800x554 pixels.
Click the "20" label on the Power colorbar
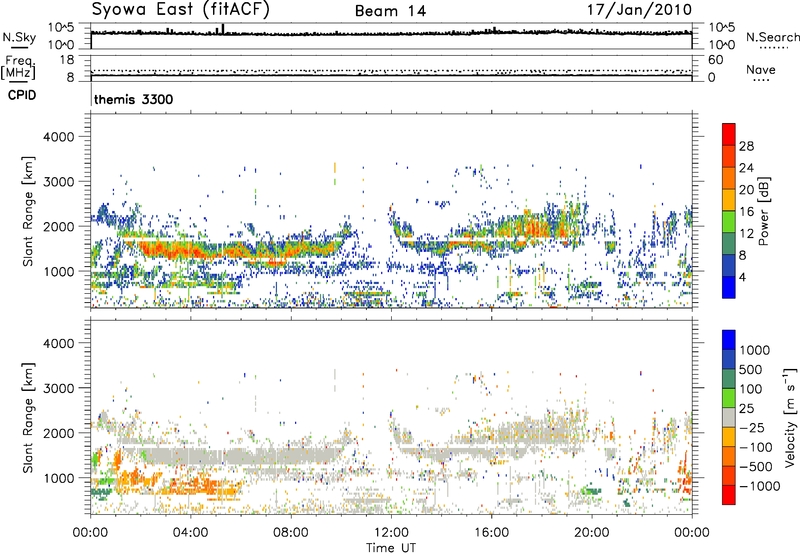[x=746, y=190]
